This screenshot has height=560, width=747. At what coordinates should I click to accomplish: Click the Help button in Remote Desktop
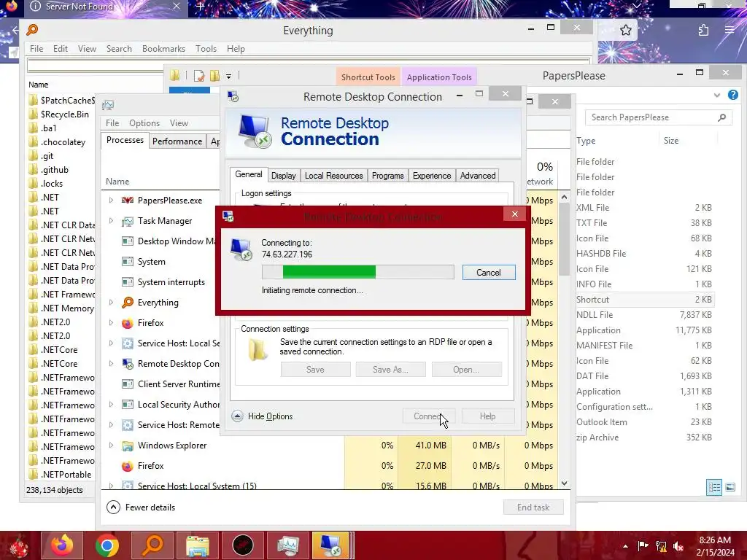[x=487, y=416]
